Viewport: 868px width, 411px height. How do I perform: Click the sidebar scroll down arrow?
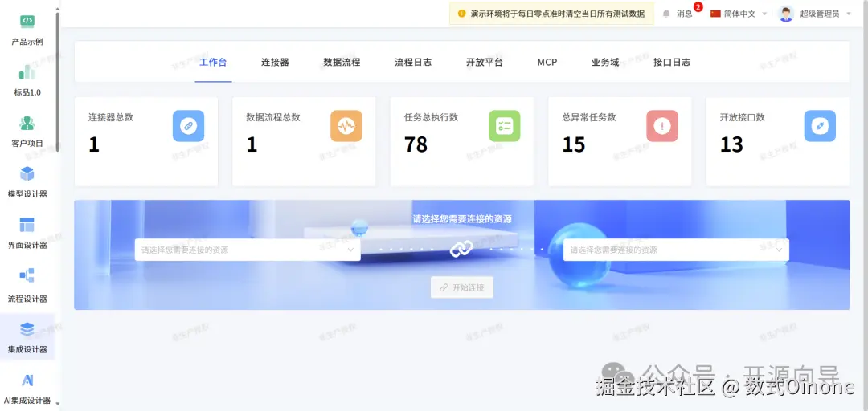(x=58, y=403)
